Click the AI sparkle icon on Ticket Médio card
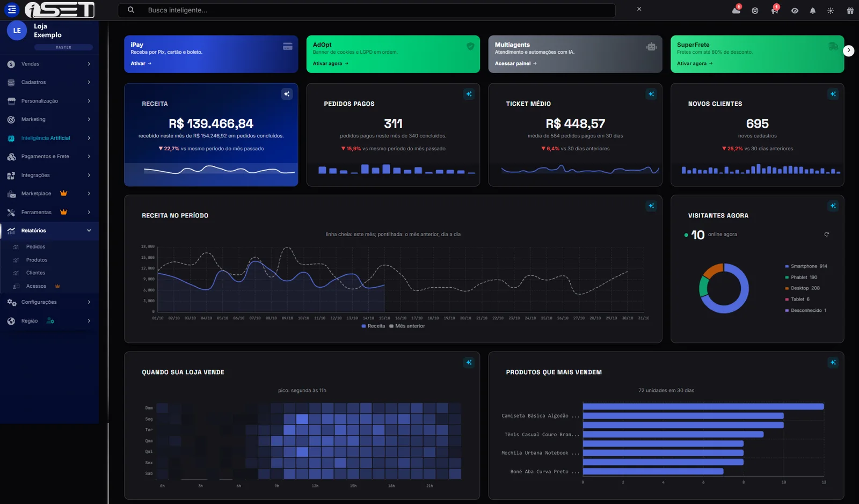 [x=651, y=94]
